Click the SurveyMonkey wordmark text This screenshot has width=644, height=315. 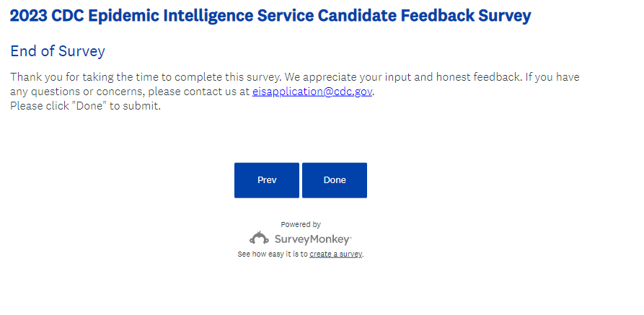[x=312, y=239]
